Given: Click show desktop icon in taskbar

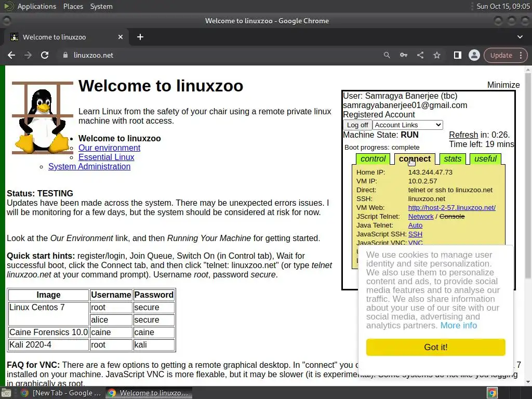Looking at the screenshot, I should 6,393.
